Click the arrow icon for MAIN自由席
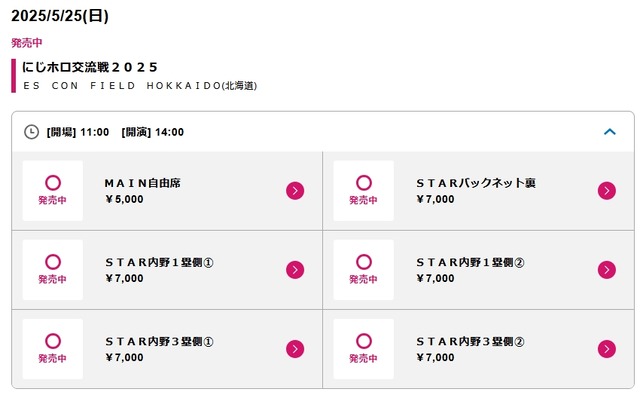Image resolution: width=640 pixels, height=395 pixels. coord(295,191)
